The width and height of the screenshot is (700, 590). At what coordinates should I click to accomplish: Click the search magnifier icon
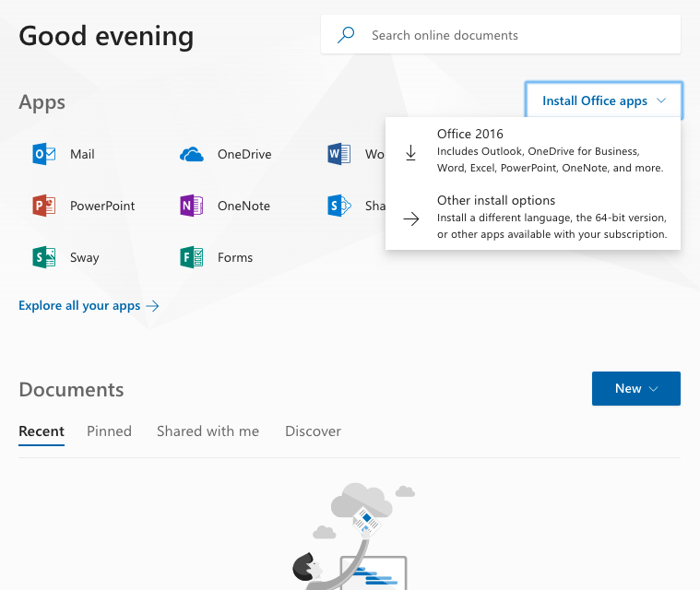(x=346, y=35)
